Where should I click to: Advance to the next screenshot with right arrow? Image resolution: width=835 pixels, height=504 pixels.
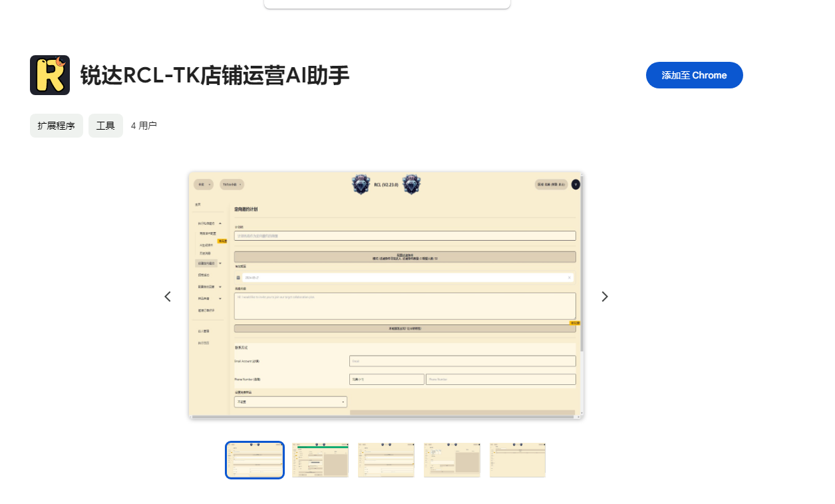click(604, 297)
